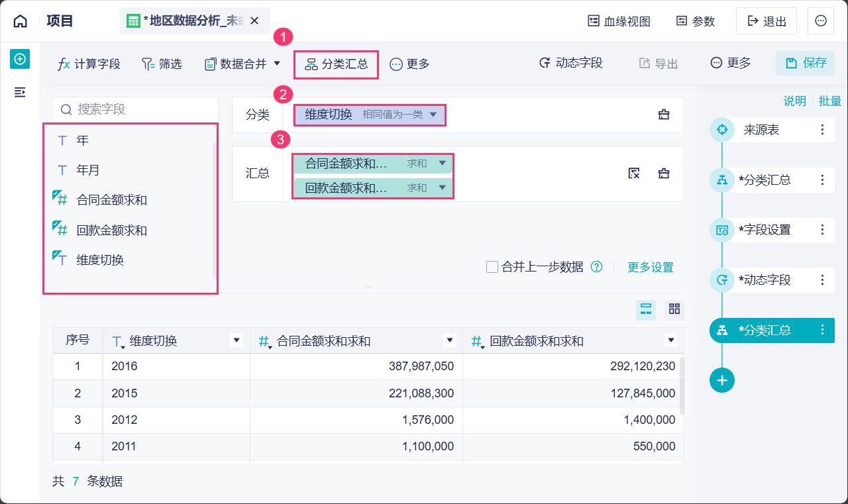
Task: Toggle the list view layout button
Action: point(646,309)
